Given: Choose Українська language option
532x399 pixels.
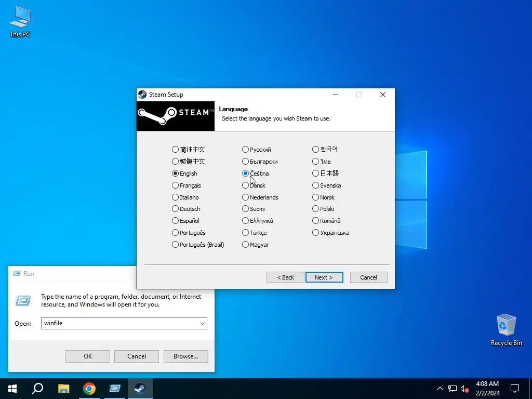Looking at the screenshot, I should point(331,232).
